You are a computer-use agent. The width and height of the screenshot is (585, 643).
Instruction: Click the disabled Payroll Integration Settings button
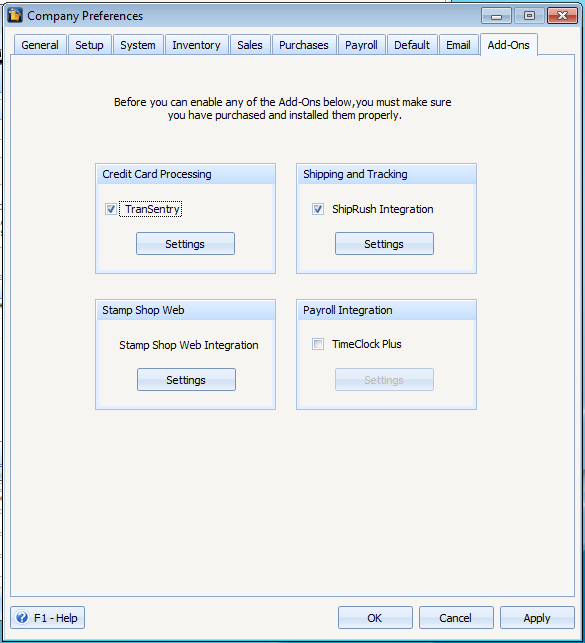(384, 380)
